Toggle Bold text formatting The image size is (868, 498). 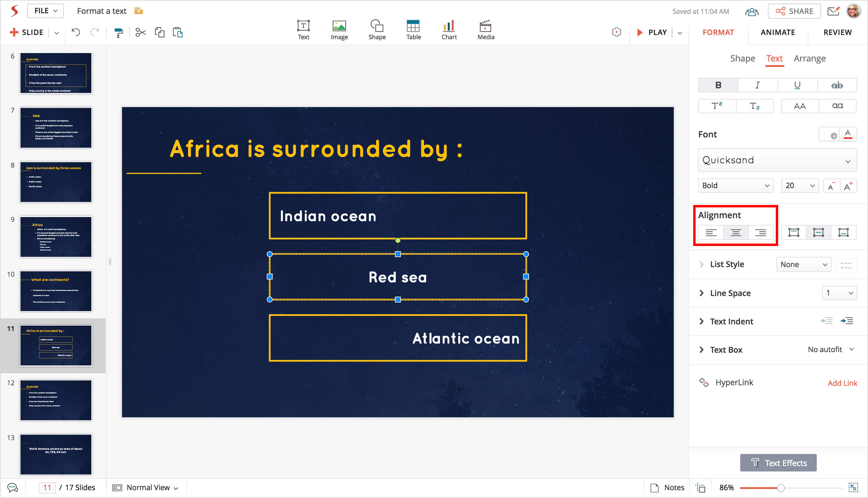(x=718, y=85)
